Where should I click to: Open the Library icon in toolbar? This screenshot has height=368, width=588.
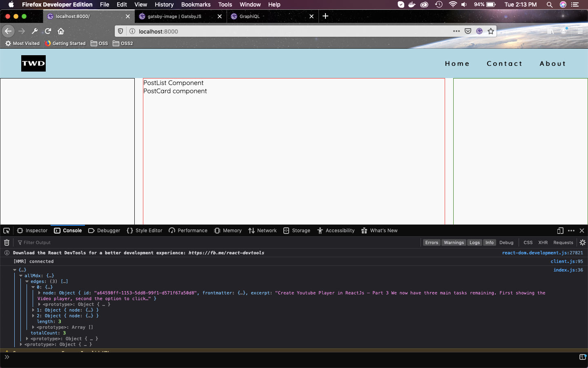(550, 31)
